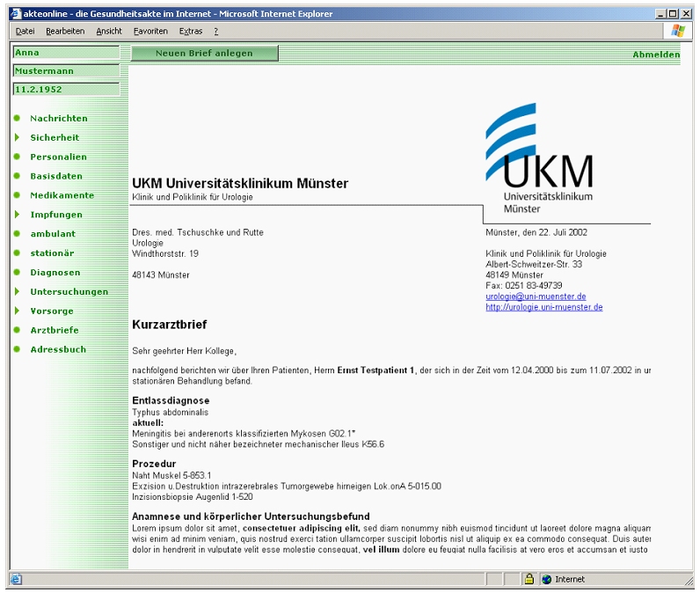Image resolution: width=700 pixels, height=593 pixels.
Task: Open Arztbriefe in the sidebar
Action: [54, 330]
